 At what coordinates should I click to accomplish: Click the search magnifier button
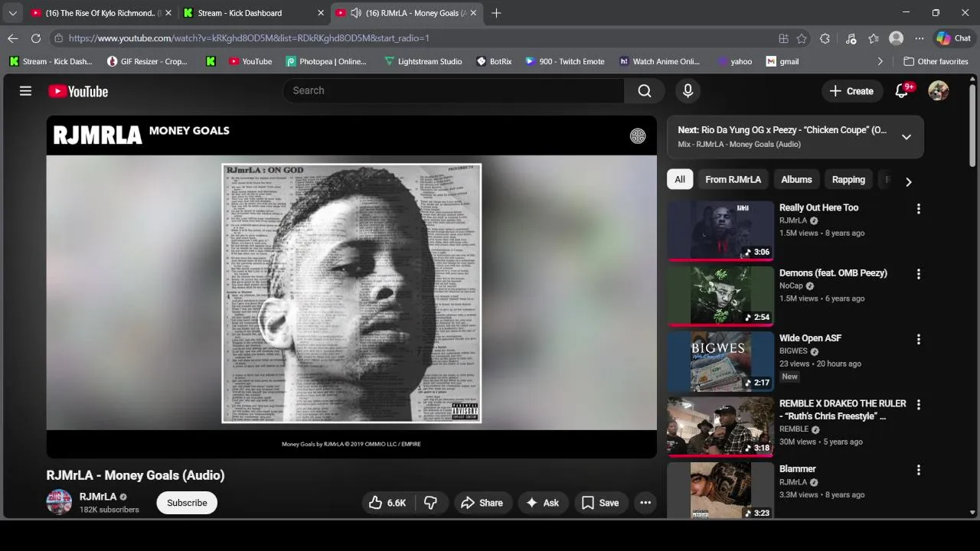[x=645, y=90]
